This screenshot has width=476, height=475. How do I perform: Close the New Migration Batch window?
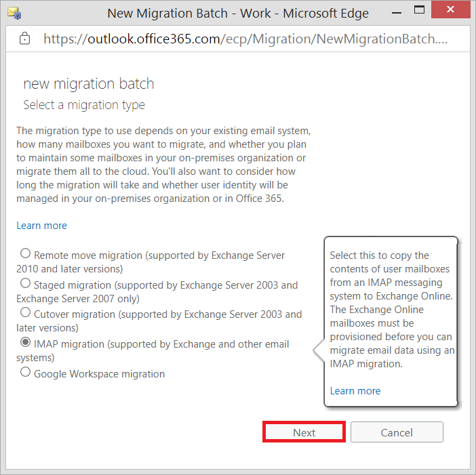[x=450, y=9]
